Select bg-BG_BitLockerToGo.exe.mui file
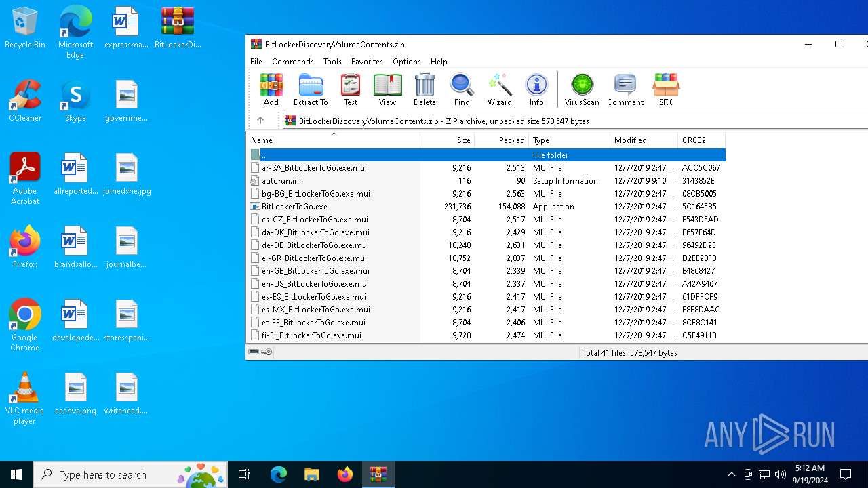This screenshot has height=488, width=868. pyautogui.click(x=486, y=193)
